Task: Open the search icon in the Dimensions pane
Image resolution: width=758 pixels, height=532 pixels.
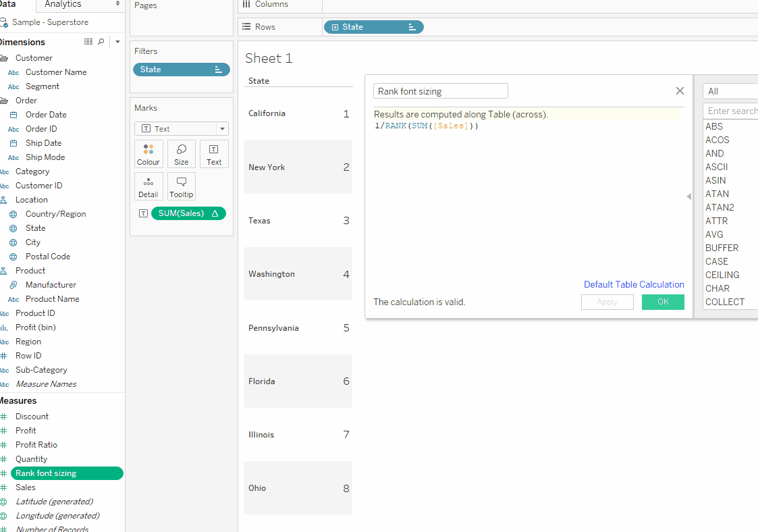Action: tap(102, 42)
